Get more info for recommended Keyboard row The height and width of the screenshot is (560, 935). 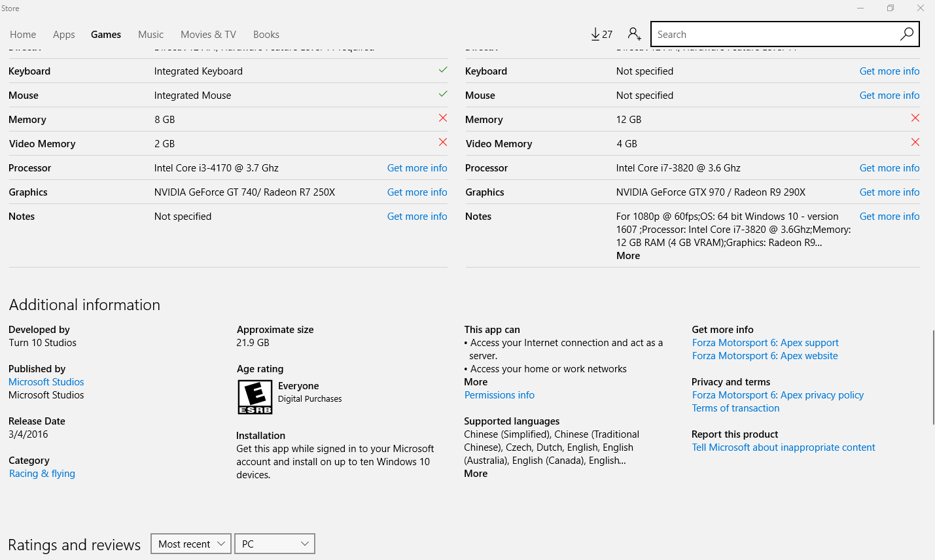889,71
